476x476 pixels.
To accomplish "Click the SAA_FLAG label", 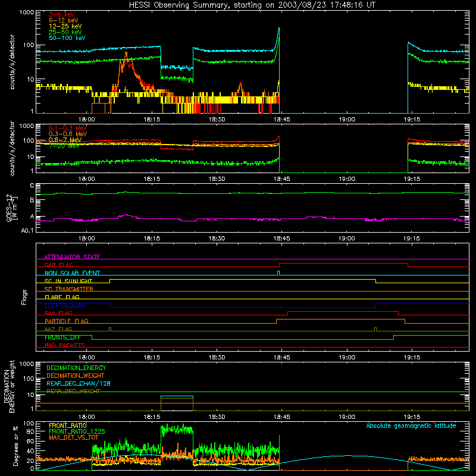I will [58, 313].
